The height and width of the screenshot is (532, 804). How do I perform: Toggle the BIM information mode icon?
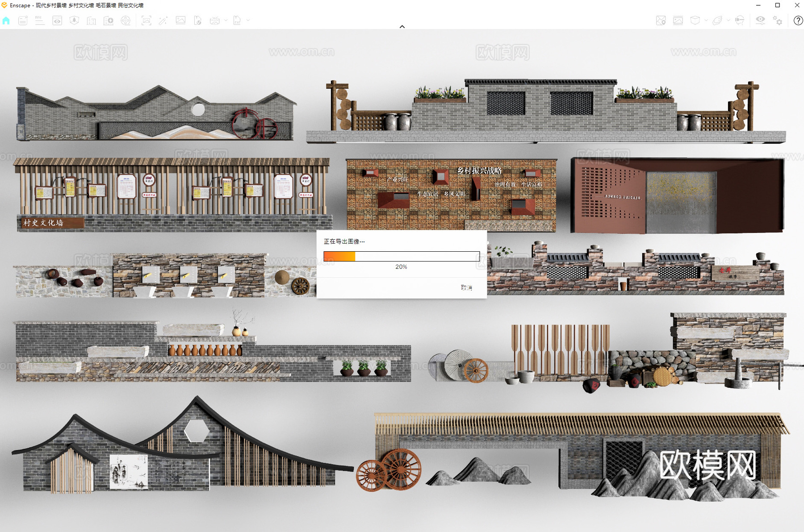coord(40,21)
